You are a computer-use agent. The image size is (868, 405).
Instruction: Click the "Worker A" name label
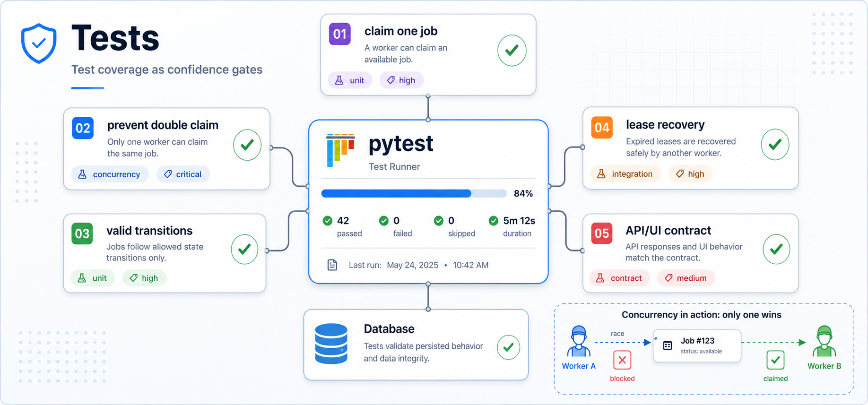(x=579, y=366)
